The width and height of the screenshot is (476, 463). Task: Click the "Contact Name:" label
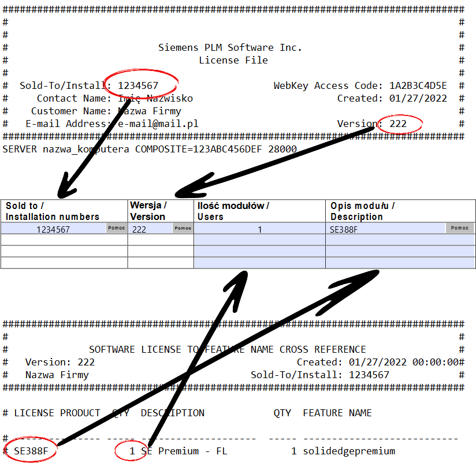(74, 98)
